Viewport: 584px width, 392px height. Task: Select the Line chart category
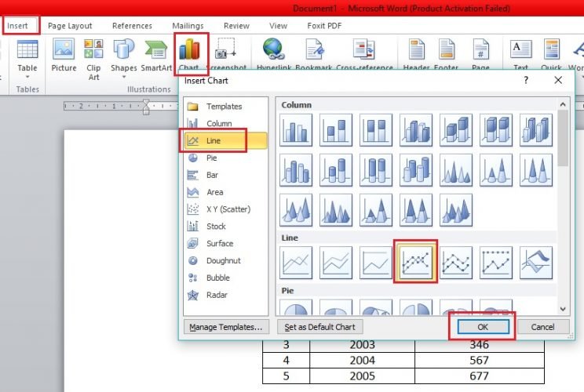pyautogui.click(x=214, y=140)
